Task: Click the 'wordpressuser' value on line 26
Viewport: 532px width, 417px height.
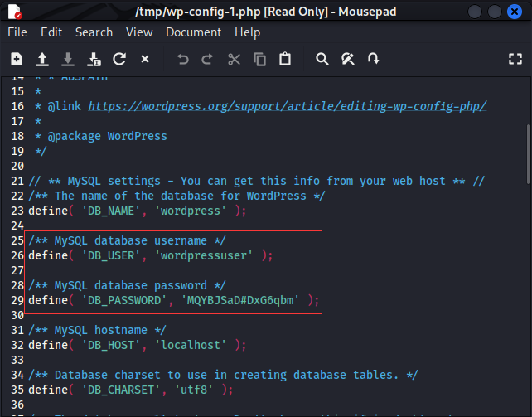Action: pos(204,255)
